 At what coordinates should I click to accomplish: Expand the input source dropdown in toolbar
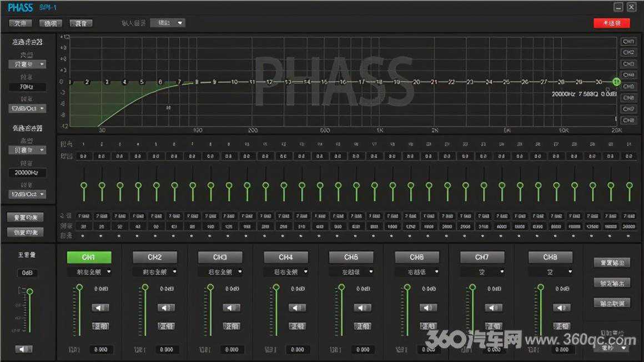(168, 23)
